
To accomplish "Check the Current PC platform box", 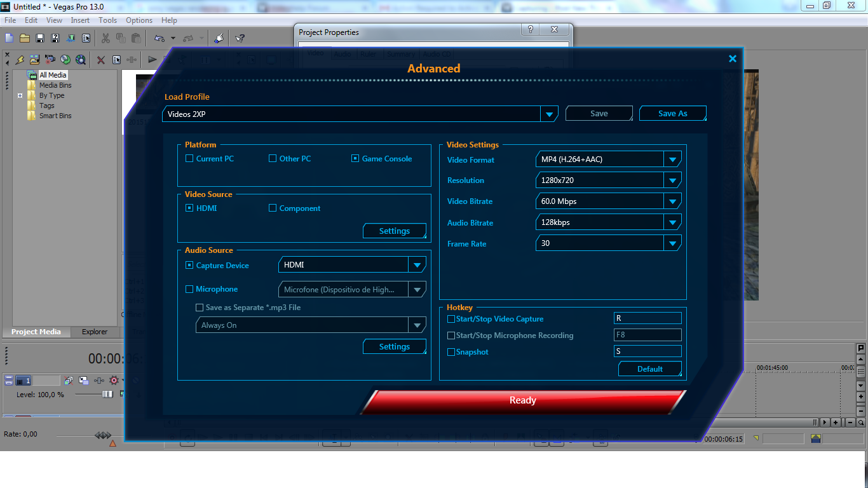I will pyautogui.click(x=189, y=158).
